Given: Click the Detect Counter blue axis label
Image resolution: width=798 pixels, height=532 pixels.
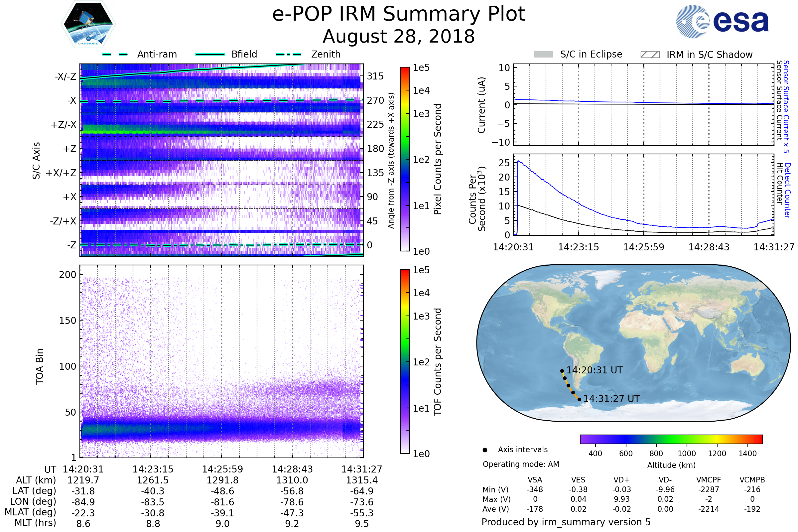Looking at the screenshot, I should (x=788, y=190).
